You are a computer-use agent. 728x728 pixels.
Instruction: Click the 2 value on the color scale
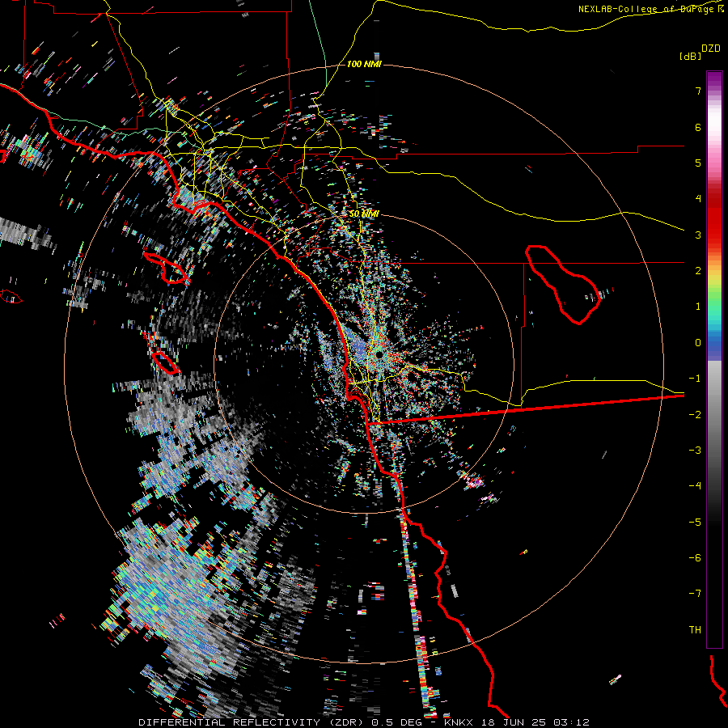[698, 271]
